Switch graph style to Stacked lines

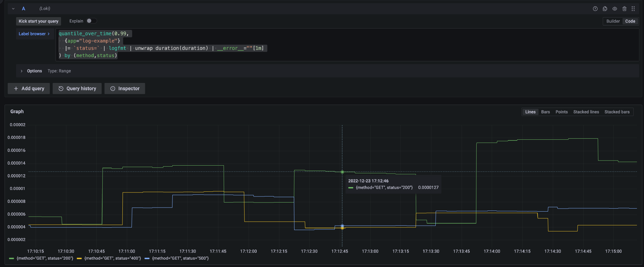pos(586,112)
